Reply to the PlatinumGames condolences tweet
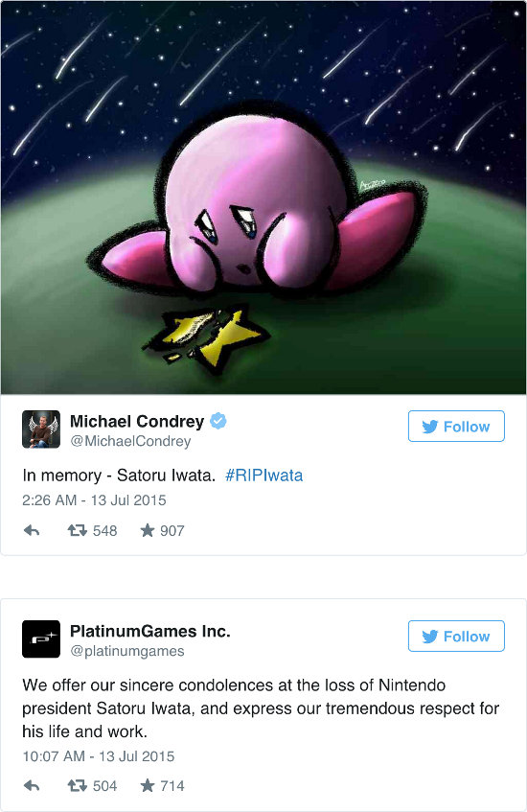The height and width of the screenshot is (812, 527). point(32,785)
